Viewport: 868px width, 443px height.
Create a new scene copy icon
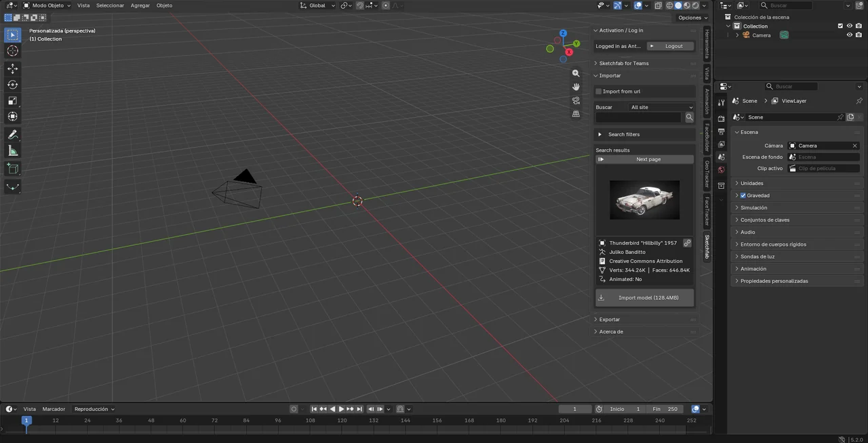pos(850,117)
